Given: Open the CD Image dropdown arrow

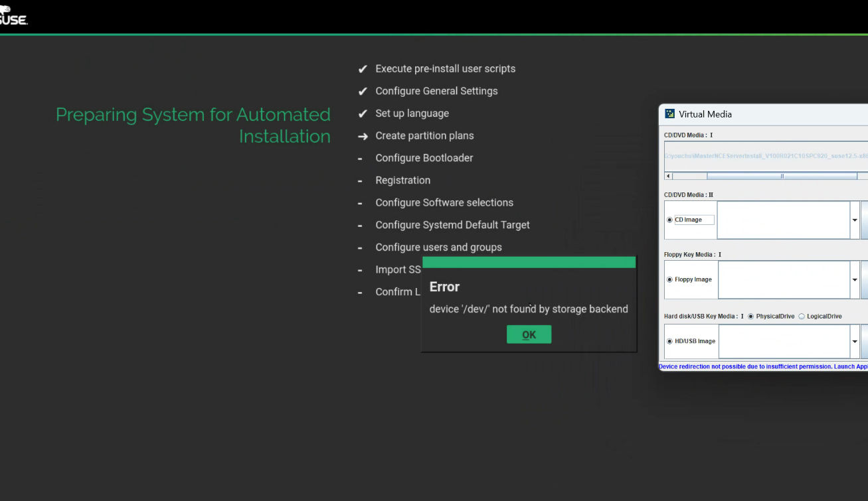Looking at the screenshot, I should click(855, 220).
